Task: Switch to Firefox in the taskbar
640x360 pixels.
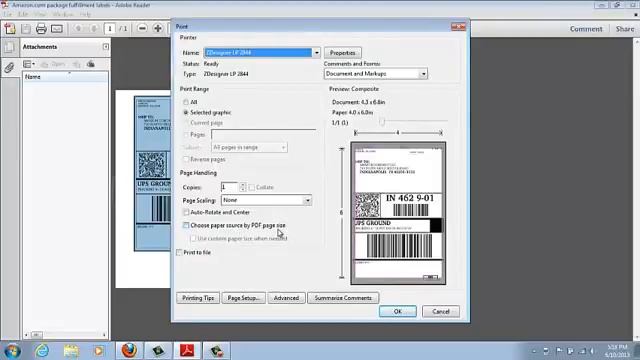Action: pos(129,351)
